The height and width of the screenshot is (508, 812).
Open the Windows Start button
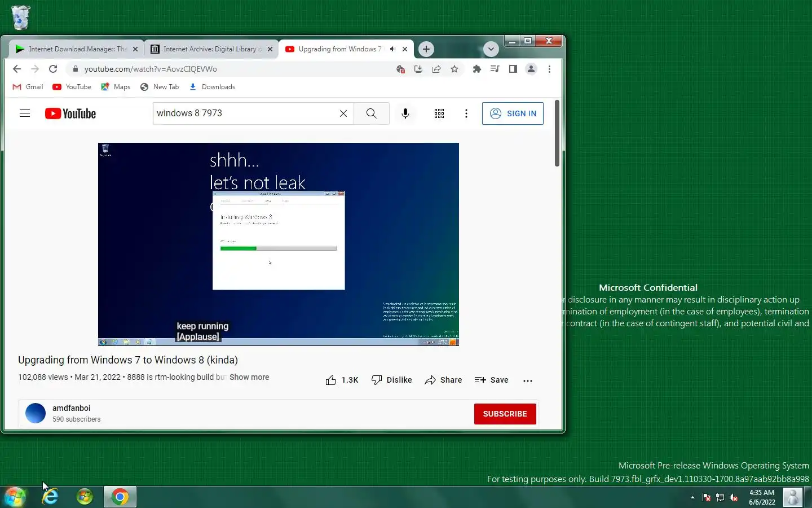pyautogui.click(x=15, y=497)
